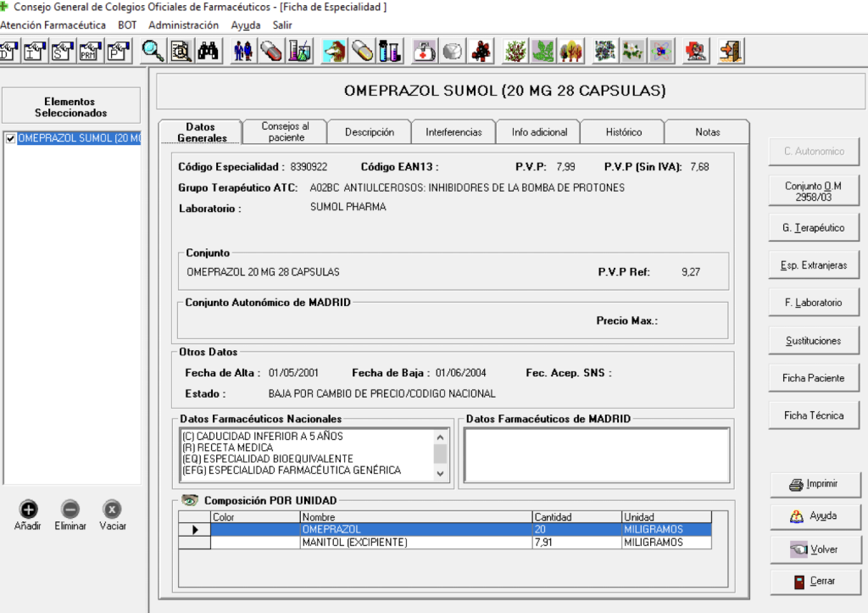
Task: Open the two-people patients toolbar icon
Action: (x=244, y=52)
